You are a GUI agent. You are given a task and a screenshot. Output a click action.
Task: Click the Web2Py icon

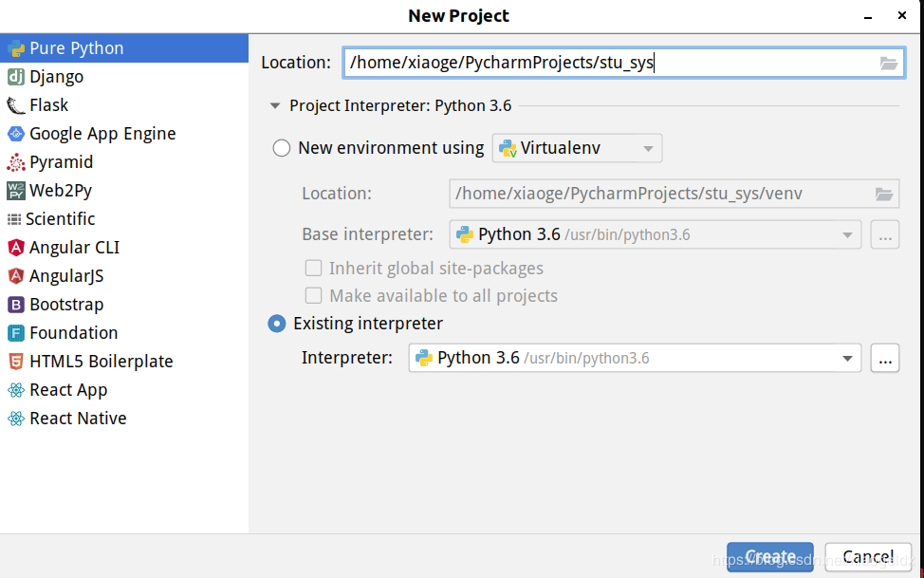pyautogui.click(x=16, y=191)
